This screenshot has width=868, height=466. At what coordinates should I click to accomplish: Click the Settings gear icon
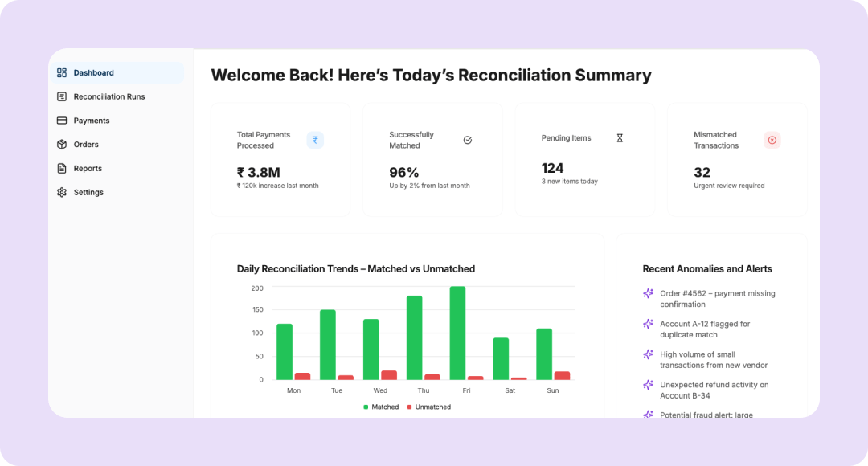[62, 193]
